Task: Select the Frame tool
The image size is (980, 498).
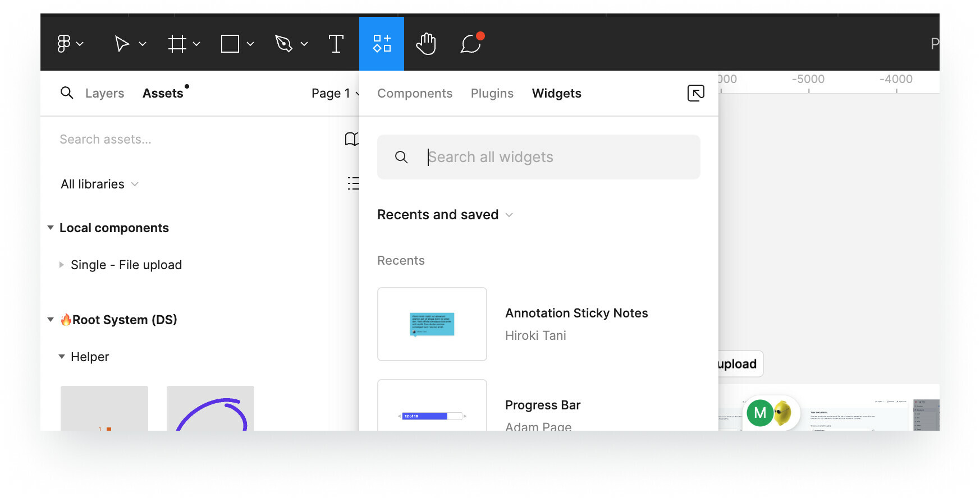Action: pyautogui.click(x=177, y=44)
